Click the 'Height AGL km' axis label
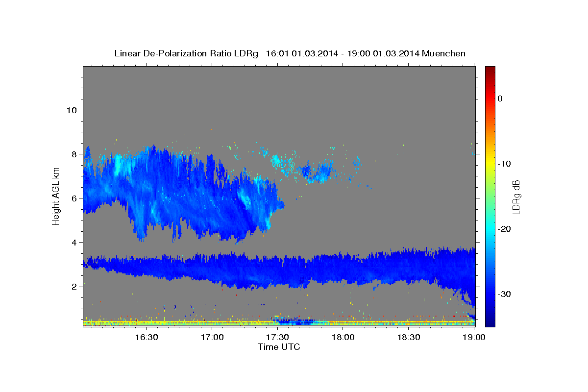 tap(56, 196)
